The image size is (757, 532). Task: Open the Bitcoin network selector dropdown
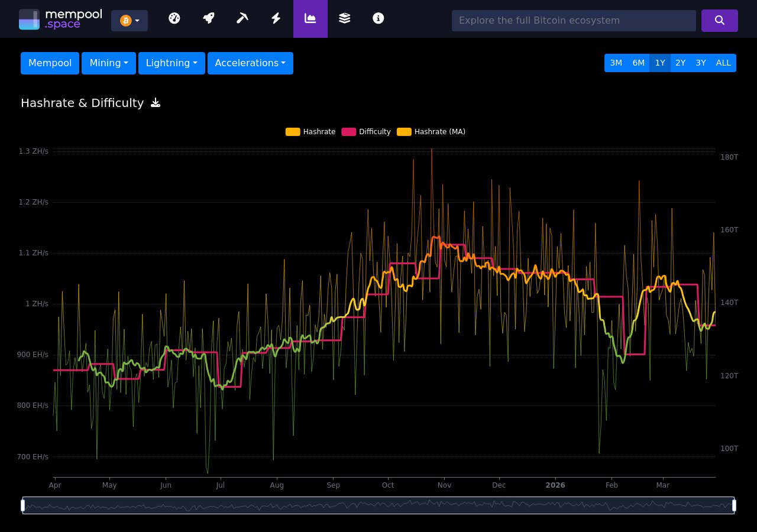click(130, 21)
